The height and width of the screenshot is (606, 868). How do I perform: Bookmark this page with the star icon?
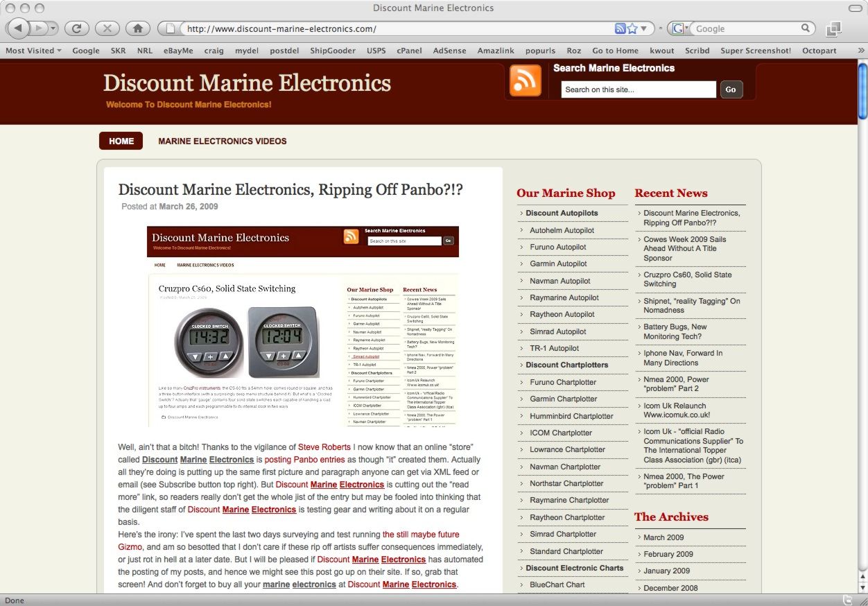[x=632, y=28]
